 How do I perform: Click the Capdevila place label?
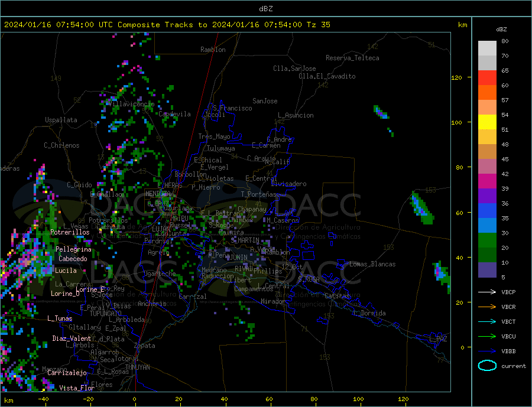click(174, 114)
